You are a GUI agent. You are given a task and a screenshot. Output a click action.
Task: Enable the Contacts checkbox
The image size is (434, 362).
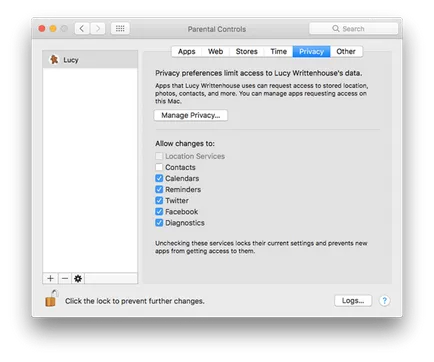(x=159, y=167)
